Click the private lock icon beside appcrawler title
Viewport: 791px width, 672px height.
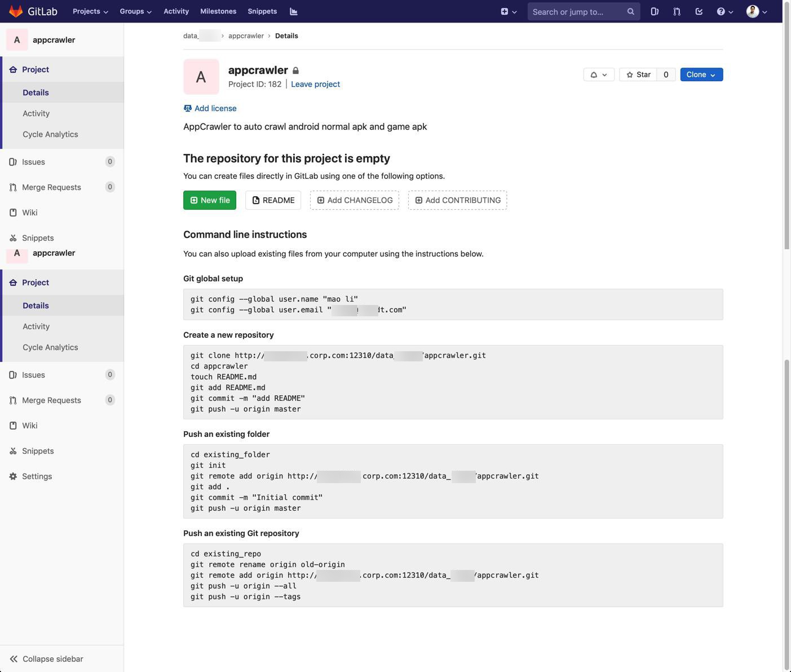click(x=295, y=70)
